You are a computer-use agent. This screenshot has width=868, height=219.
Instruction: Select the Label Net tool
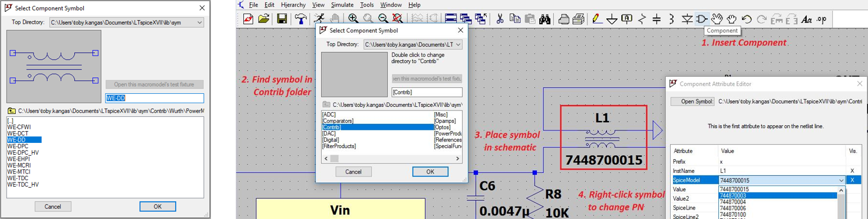pos(627,19)
